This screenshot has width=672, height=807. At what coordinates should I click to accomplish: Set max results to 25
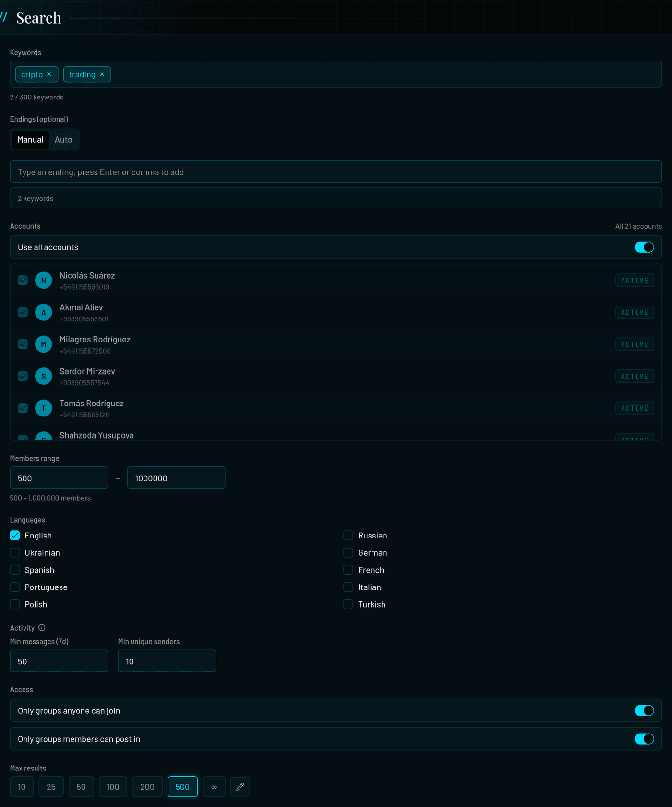pyautogui.click(x=51, y=787)
